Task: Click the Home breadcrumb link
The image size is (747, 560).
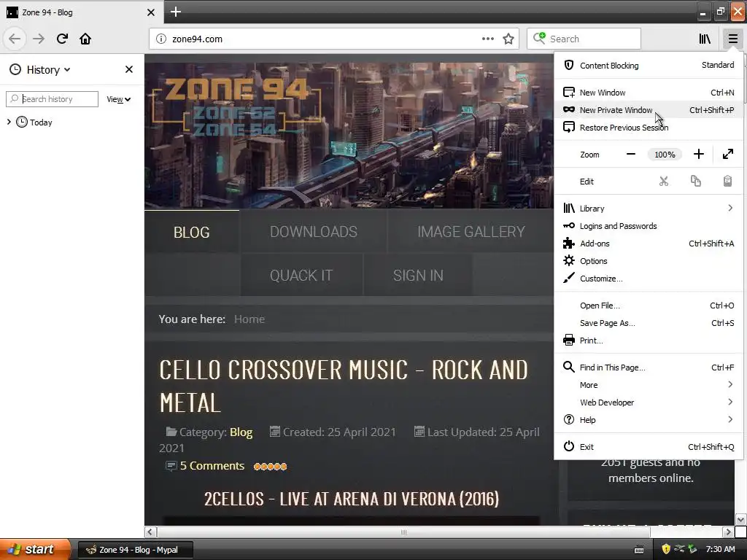Action: (x=249, y=319)
